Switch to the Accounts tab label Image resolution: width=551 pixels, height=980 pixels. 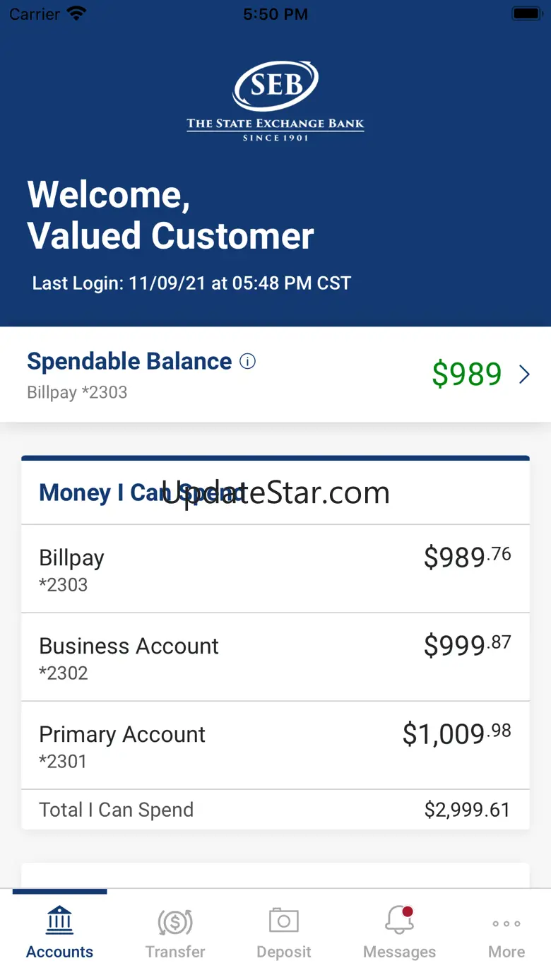pyautogui.click(x=59, y=952)
